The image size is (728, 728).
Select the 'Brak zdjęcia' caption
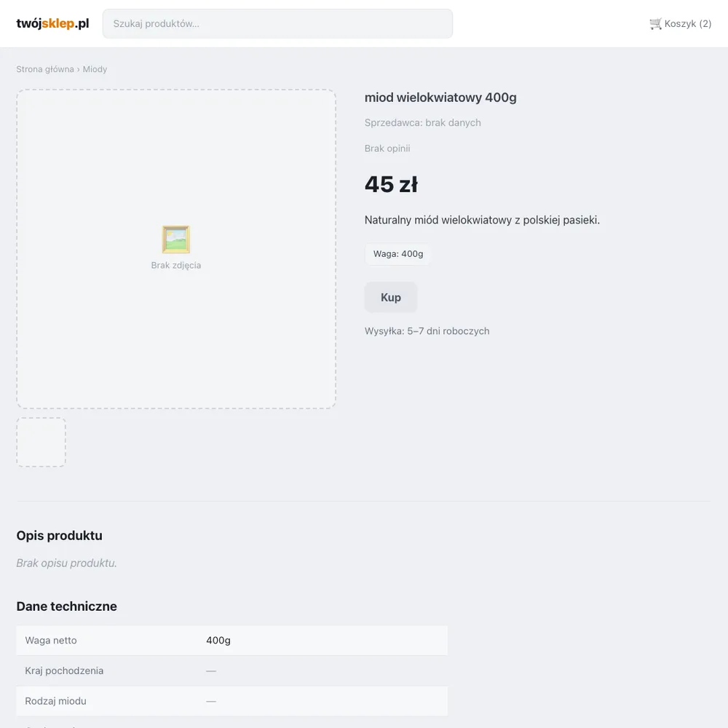(176, 265)
